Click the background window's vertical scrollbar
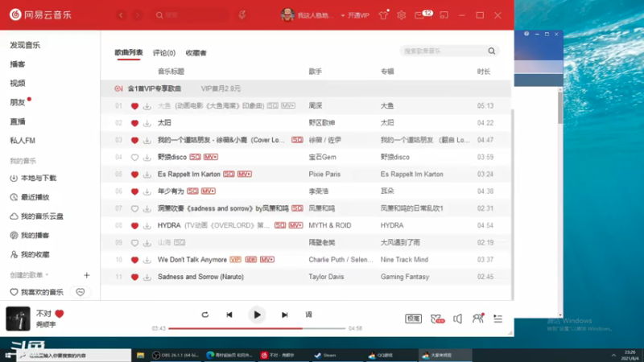 560,107
